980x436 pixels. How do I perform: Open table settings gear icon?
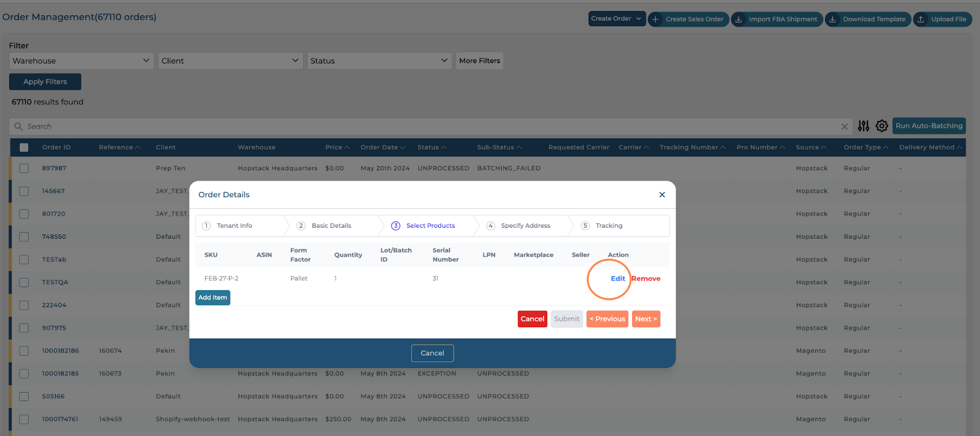click(x=881, y=126)
